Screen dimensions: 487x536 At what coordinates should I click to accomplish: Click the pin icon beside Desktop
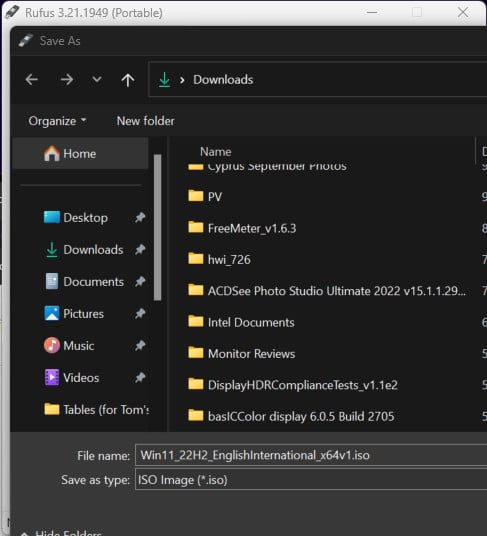[140, 217]
